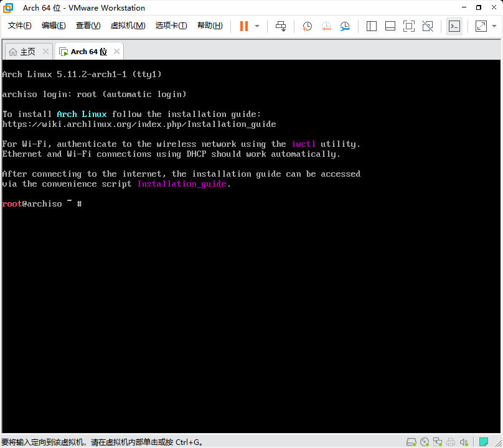Click the wiki.archlinux.org installation guide URL text
The height and width of the screenshot is (448, 503).
click(139, 124)
